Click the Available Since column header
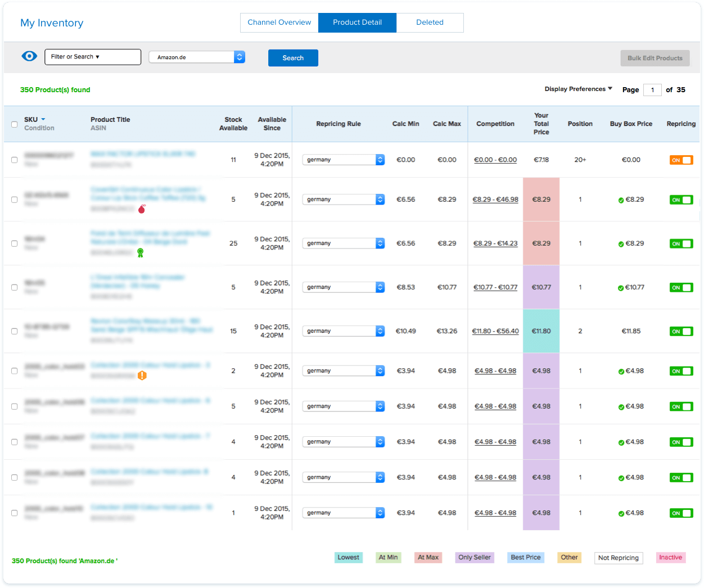 coord(272,124)
